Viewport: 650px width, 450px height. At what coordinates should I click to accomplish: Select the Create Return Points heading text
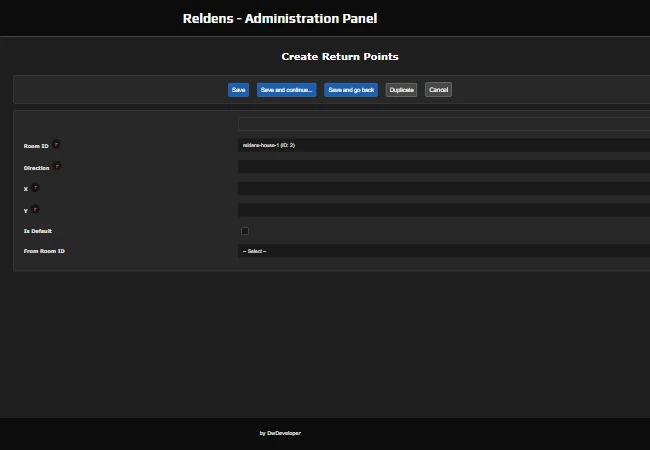pyautogui.click(x=340, y=57)
